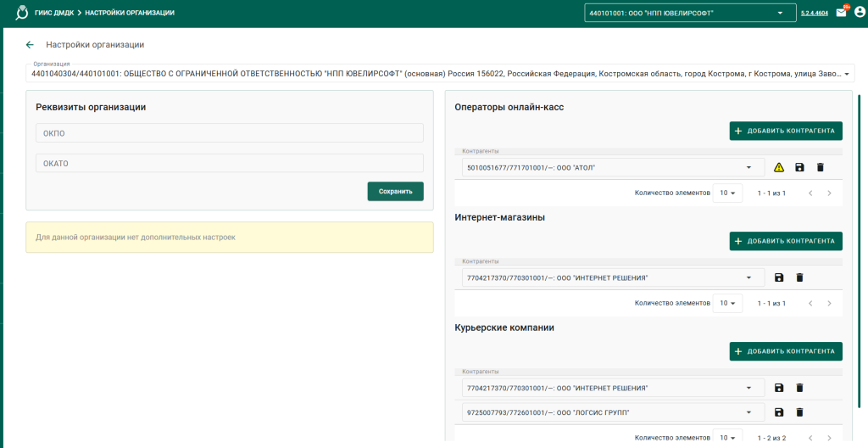Click the Реквизиты организации heading

(x=91, y=108)
